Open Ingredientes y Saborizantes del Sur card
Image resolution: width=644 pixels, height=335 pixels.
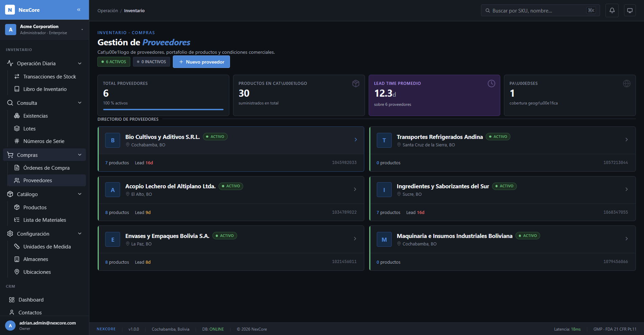click(502, 198)
